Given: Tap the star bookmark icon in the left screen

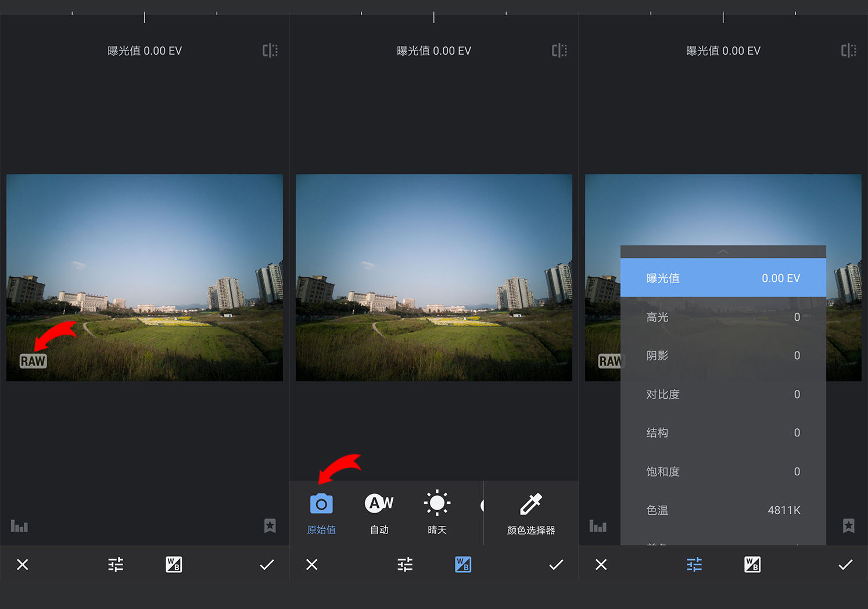Looking at the screenshot, I should pyautogui.click(x=270, y=526).
